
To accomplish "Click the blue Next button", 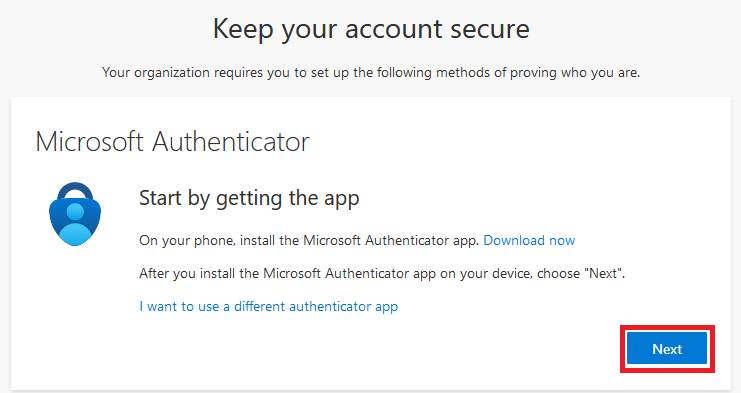I will tap(667, 349).
